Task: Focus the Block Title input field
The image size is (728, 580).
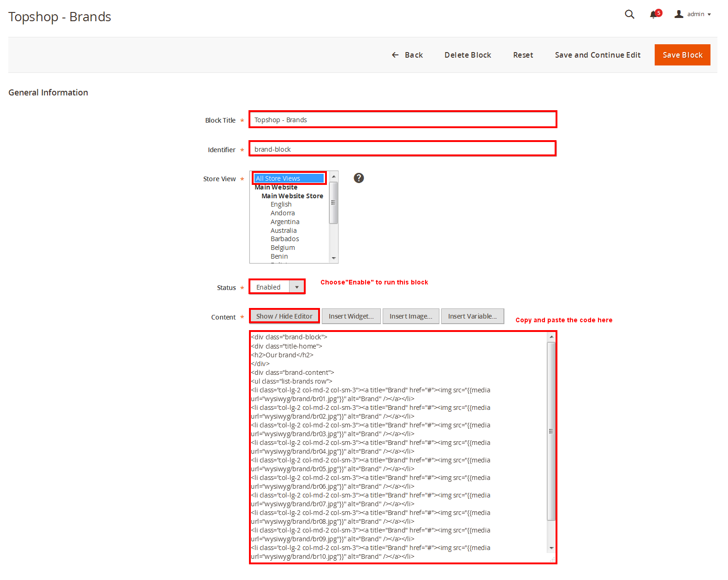Action: click(403, 119)
